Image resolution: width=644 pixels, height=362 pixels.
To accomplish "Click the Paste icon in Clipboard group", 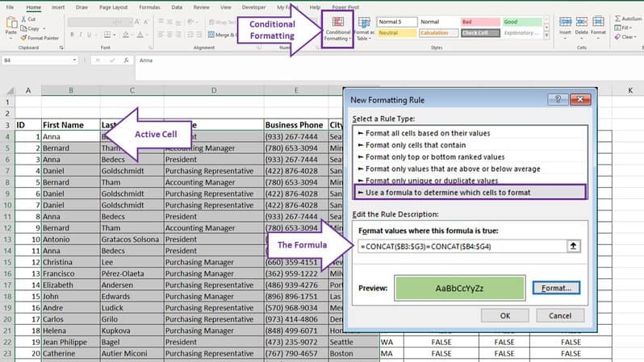I will (11, 23).
